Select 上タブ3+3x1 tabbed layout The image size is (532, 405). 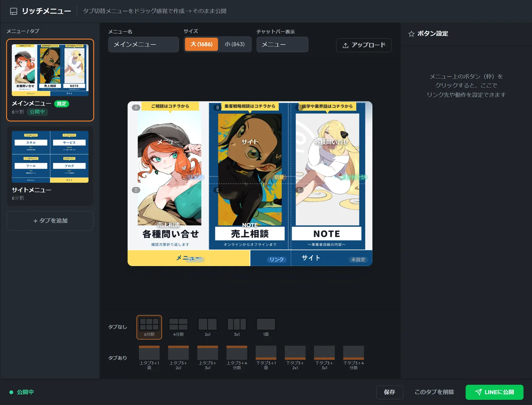[207, 358]
